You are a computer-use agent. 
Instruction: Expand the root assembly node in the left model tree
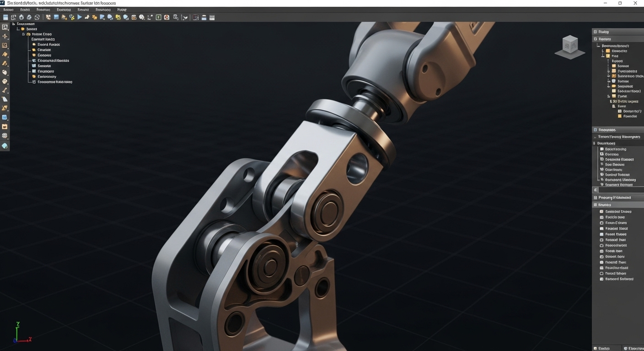click(x=14, y=23)
